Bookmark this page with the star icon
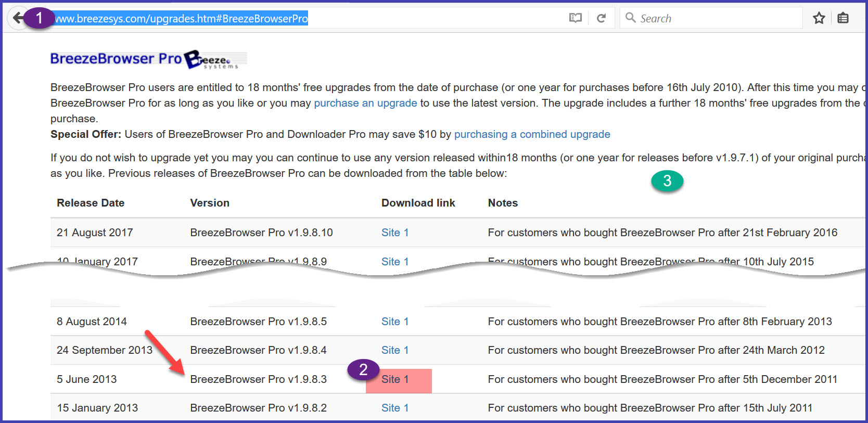Screen dimensions: 868x423 (x=819, y=18)
